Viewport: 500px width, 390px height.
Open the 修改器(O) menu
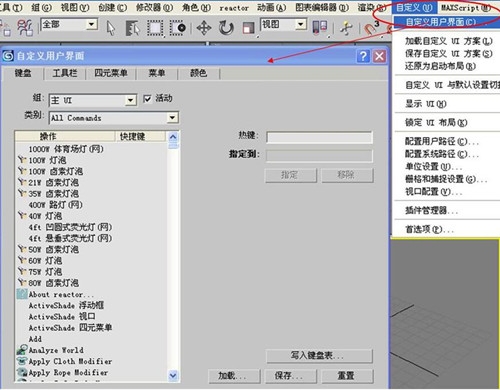click(154, 7)
